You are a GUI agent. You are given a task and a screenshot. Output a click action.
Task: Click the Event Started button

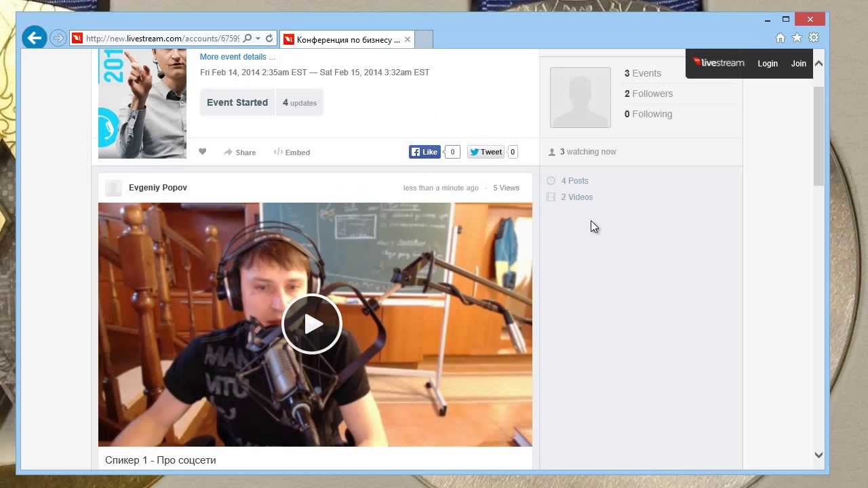click(237, 102)
